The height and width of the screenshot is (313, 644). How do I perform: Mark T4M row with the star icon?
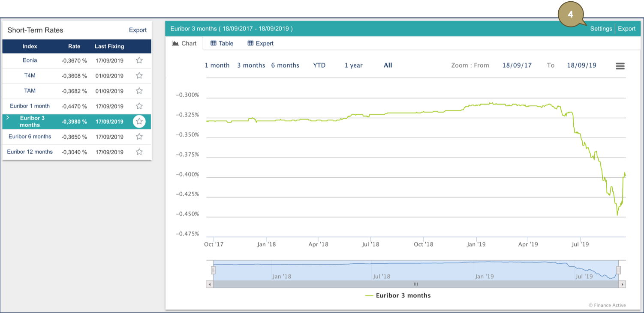139,76
